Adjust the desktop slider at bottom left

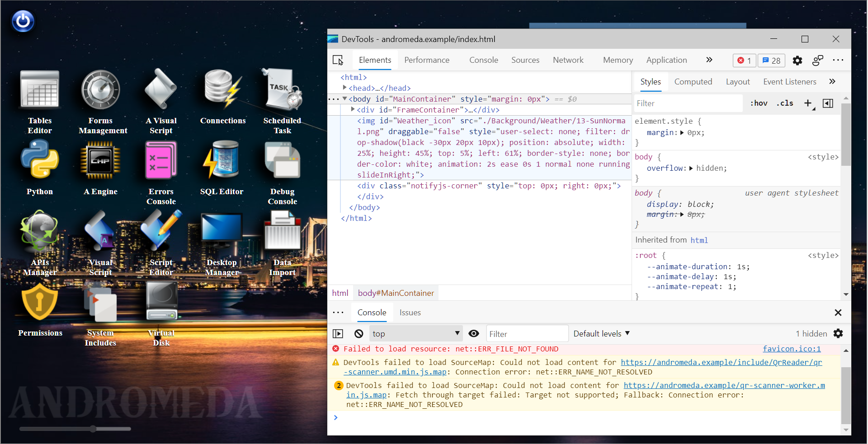pyautogui.click(x=93, y=429)
